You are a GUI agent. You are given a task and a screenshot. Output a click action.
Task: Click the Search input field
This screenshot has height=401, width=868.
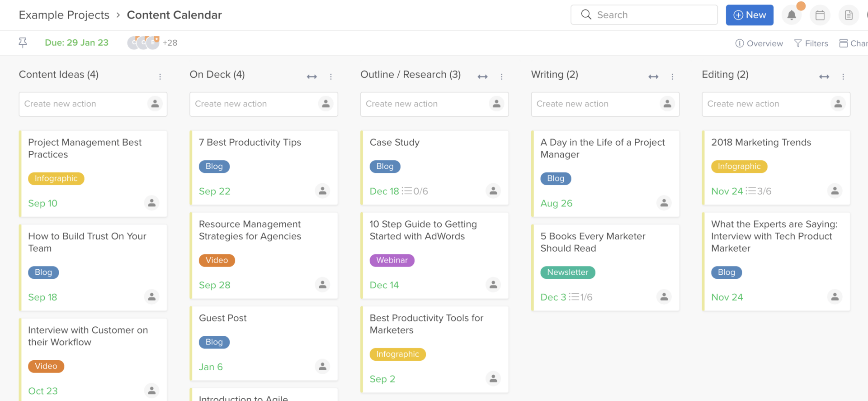[651, 15]
